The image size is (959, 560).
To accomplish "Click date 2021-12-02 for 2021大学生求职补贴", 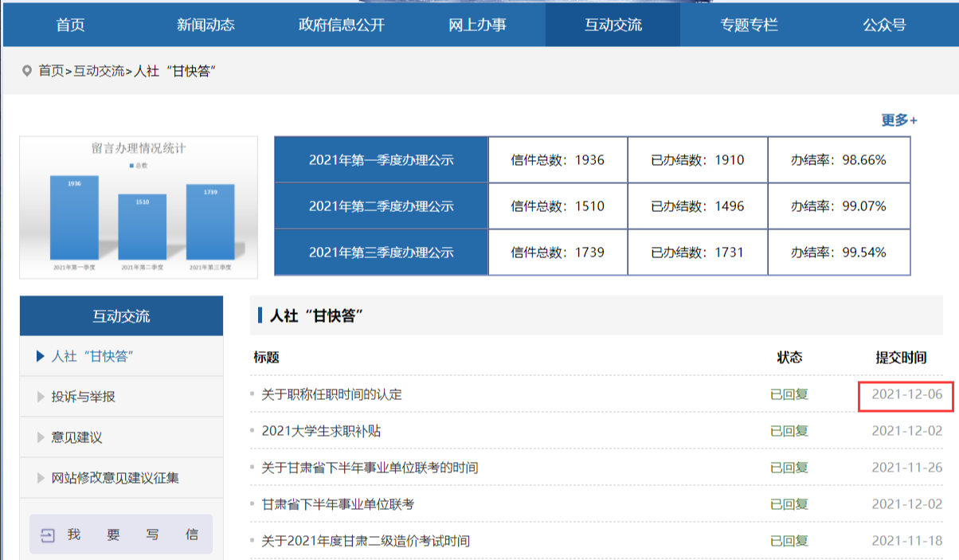I will point(907,431).
